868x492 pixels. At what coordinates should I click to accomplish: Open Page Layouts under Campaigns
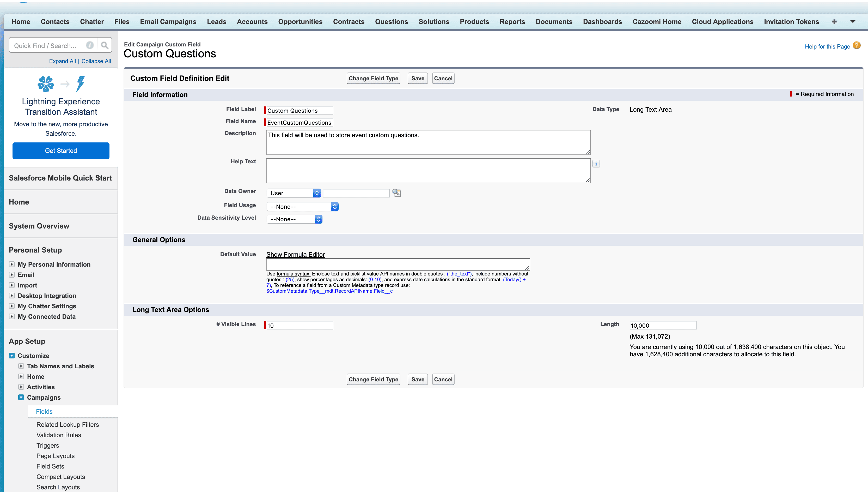coord(55,456)
